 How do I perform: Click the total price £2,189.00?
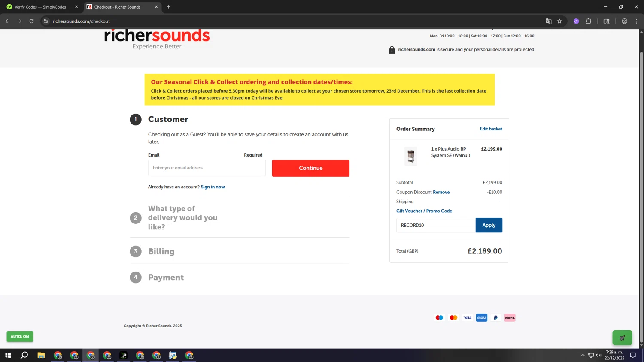[485, 251]
